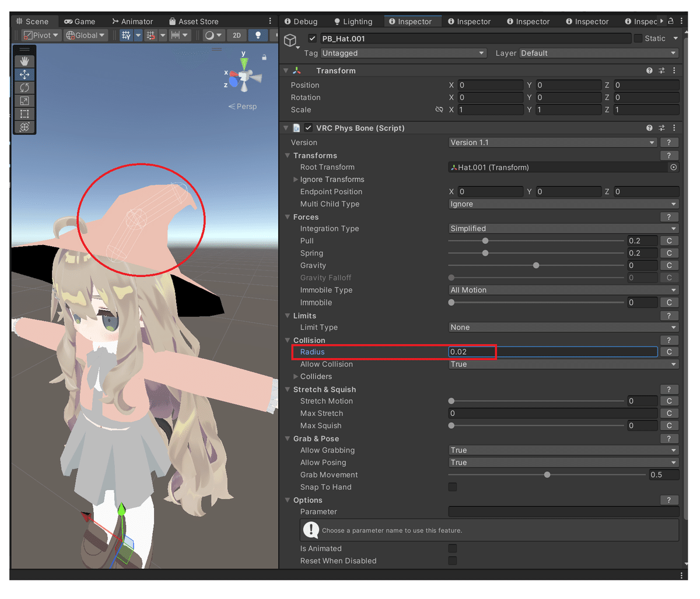Screen dimensions: 700x599
Task: Open the VRC Phys Bone more options menu
Action: [674, 127]
